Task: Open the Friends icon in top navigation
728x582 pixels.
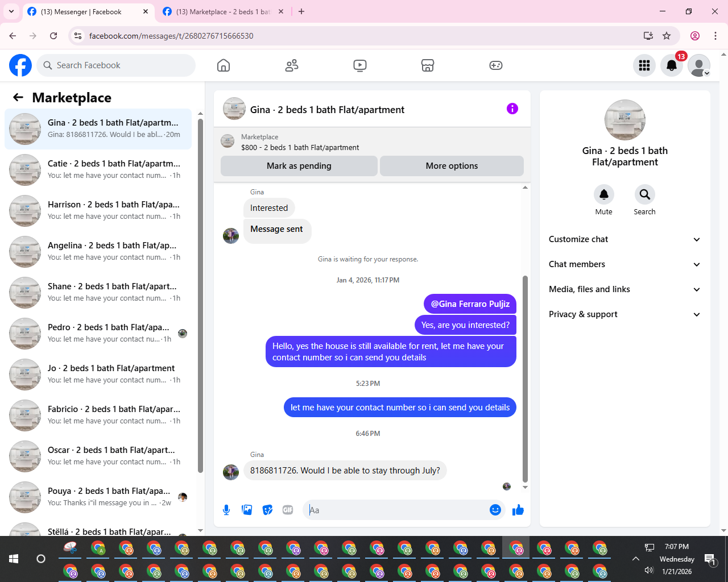Action: pyautogui.click(x=292, y=65)
